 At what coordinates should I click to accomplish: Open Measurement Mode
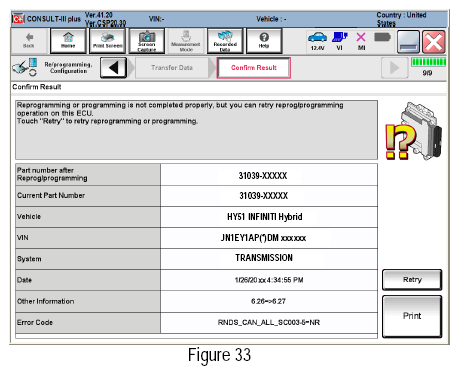[186, 41]
